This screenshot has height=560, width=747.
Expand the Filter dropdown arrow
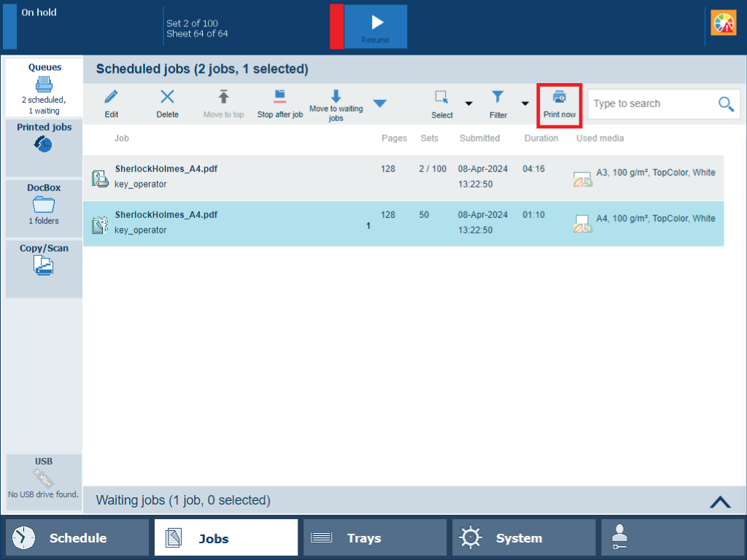pos(525,104)
